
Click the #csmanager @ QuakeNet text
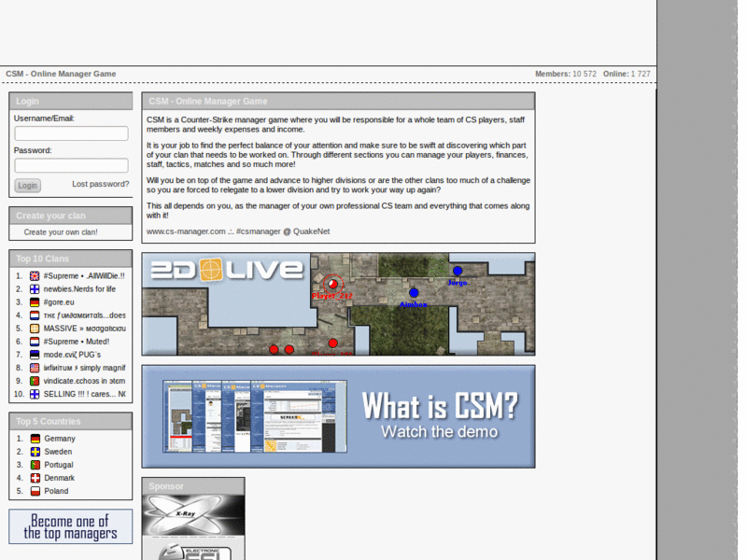[283, 231]
